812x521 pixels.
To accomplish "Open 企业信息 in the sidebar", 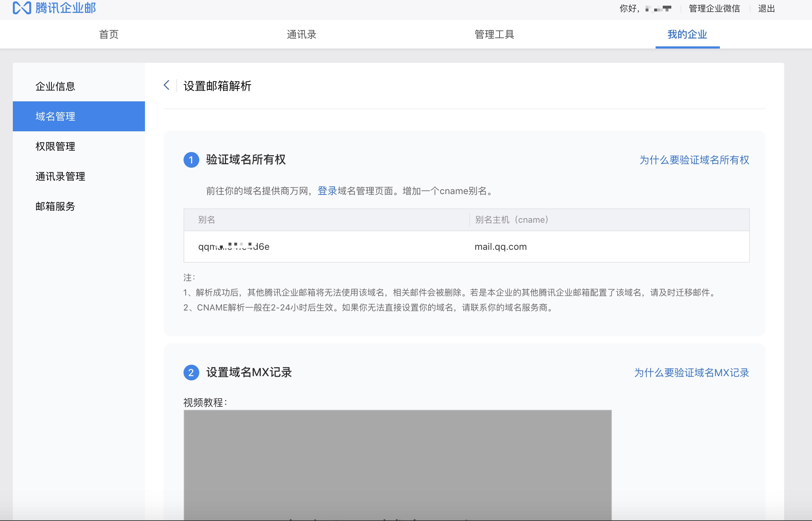I will pyautogui.click(x=55, y=86).
